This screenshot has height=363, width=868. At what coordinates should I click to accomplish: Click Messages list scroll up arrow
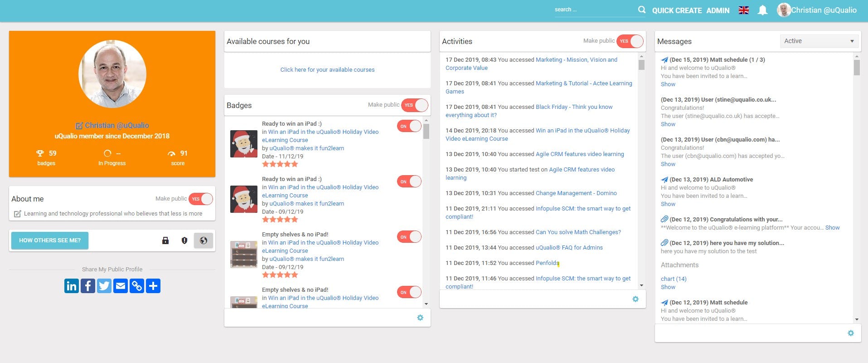click(857, 57)
